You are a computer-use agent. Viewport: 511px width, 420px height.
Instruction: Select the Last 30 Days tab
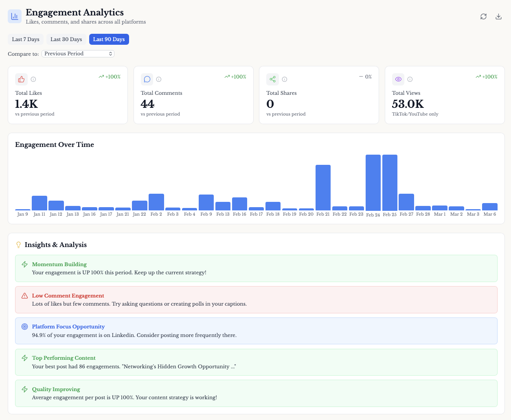[66, 39]
